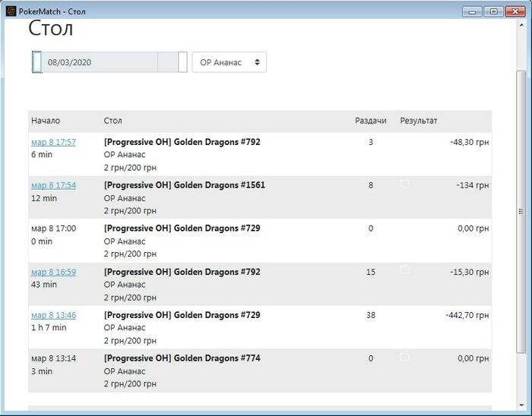The height and width of the screenshot is (416, 532).
Task: Click the Стол page heading
Action: coord(51,28)
